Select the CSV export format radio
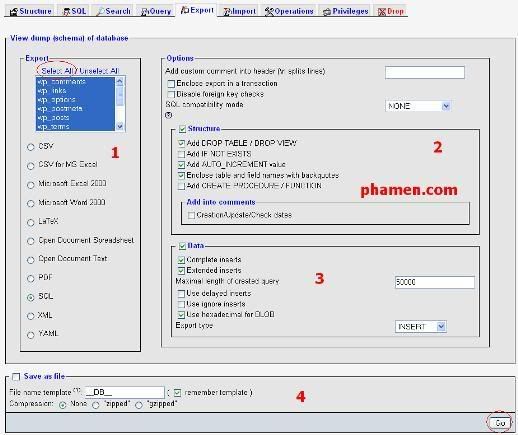This screenshot has height=435, width=518. click(31, 147)
